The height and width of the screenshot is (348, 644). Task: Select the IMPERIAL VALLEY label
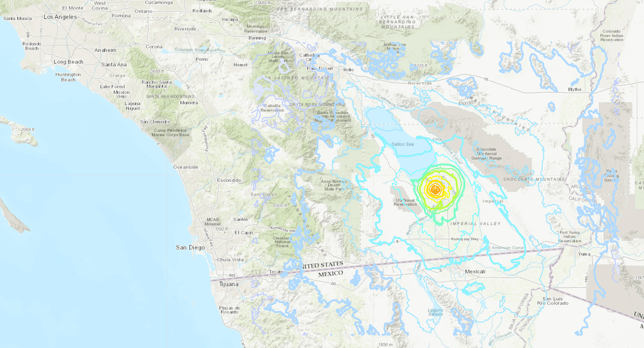tap(476, 224)
